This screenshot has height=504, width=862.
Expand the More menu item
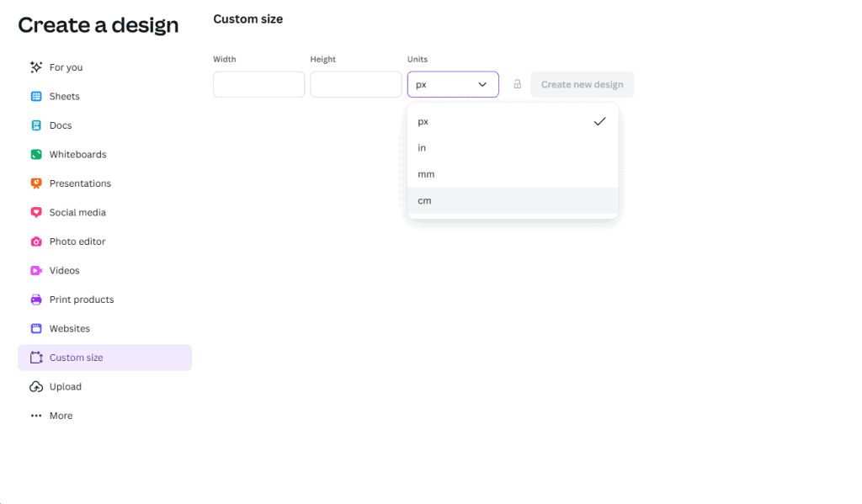pos(61,416)
